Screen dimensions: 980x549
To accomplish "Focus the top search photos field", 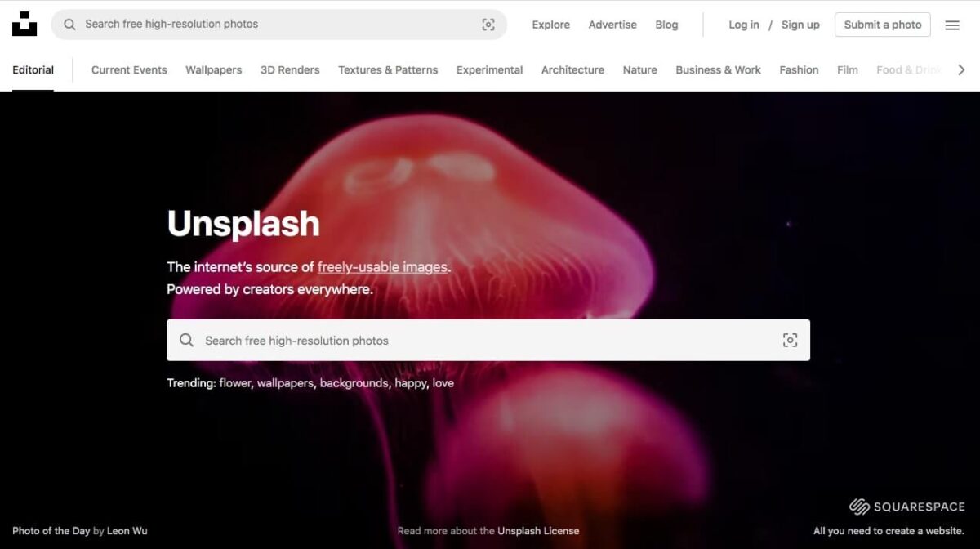I will pyautogui.click(x=279, y=25).
